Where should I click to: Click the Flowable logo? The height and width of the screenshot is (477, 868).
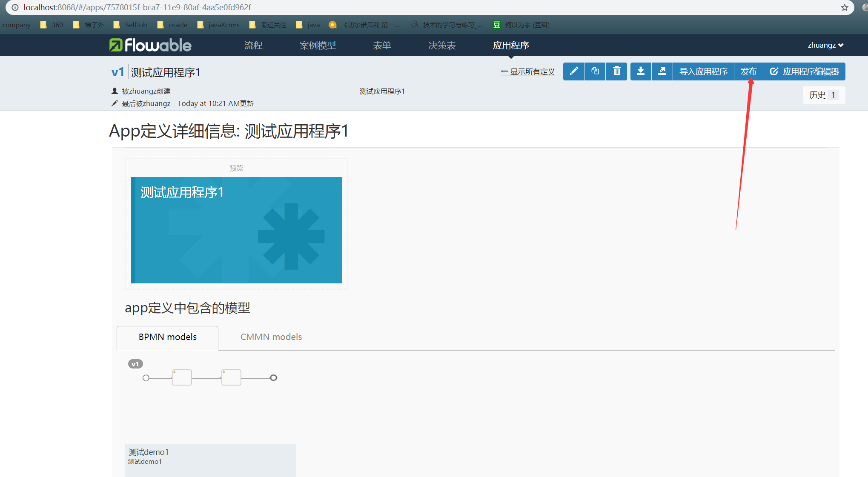point(150,45)
